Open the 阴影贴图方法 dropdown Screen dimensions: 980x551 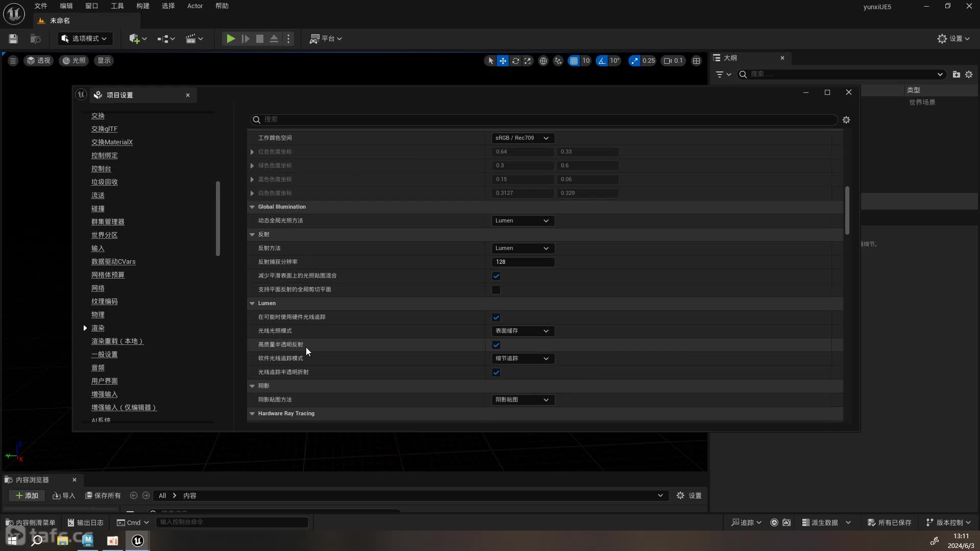[x=523, y=400]
